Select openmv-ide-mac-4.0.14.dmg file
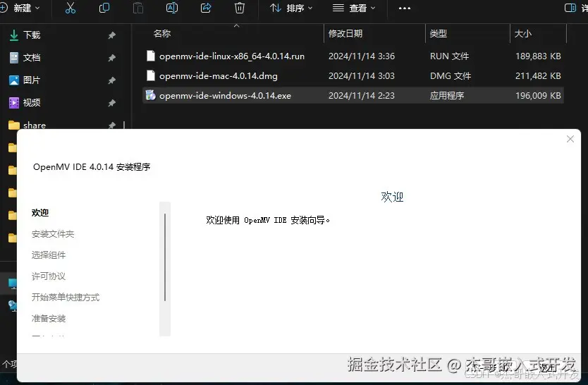588x385 pixels. coord(219,76)
